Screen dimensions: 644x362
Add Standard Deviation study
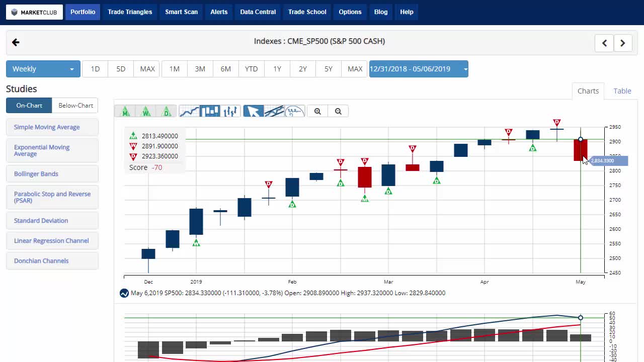pyautogui.click(x=52, y=221)
